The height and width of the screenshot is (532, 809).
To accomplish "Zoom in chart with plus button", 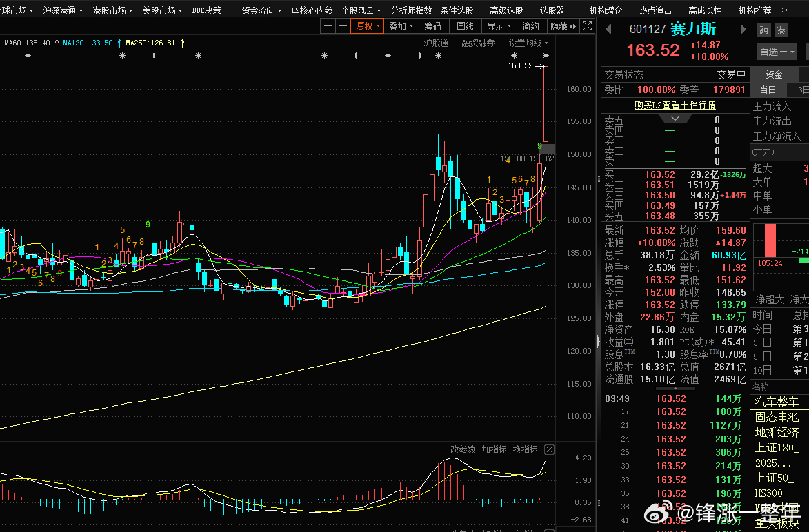I will pyautogui.click(x=328, y=25).
